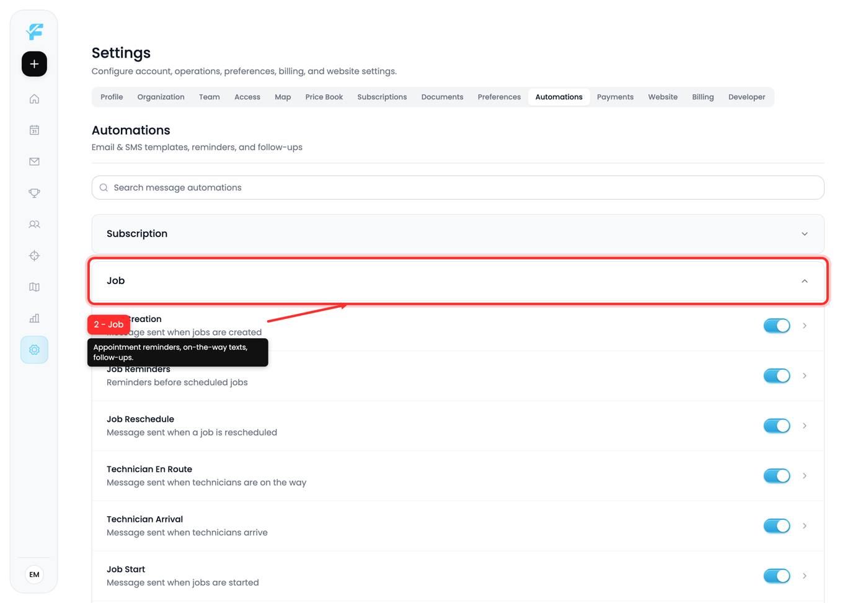Click the settings gear icon in sidebar
Screen dimensions: 868x603
point(34,350)
